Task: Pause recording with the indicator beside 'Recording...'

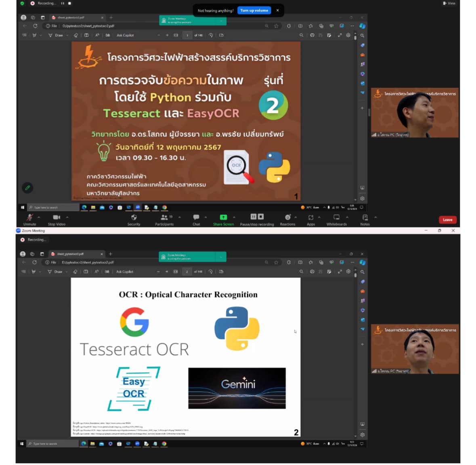Action: coord(63,3)
